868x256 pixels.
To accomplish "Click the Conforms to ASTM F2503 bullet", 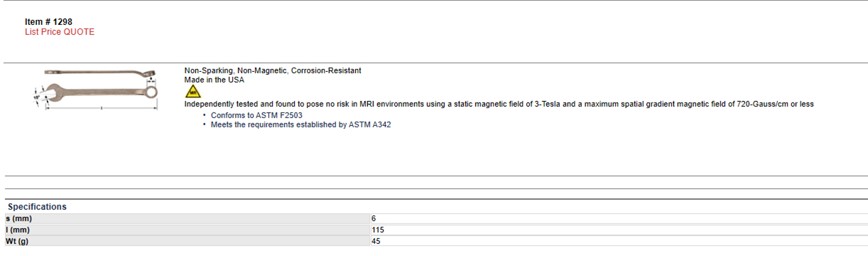I will tap(257, 115).
